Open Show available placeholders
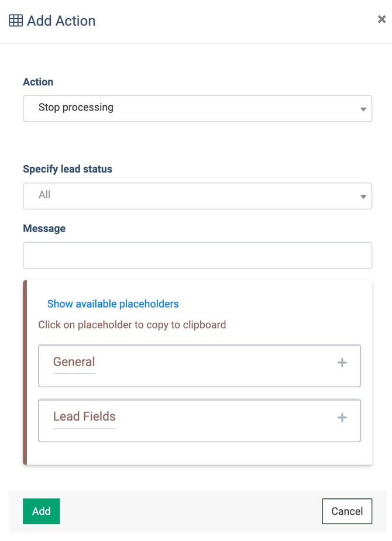This screenshot has height=541, width=392. [112, 304]
